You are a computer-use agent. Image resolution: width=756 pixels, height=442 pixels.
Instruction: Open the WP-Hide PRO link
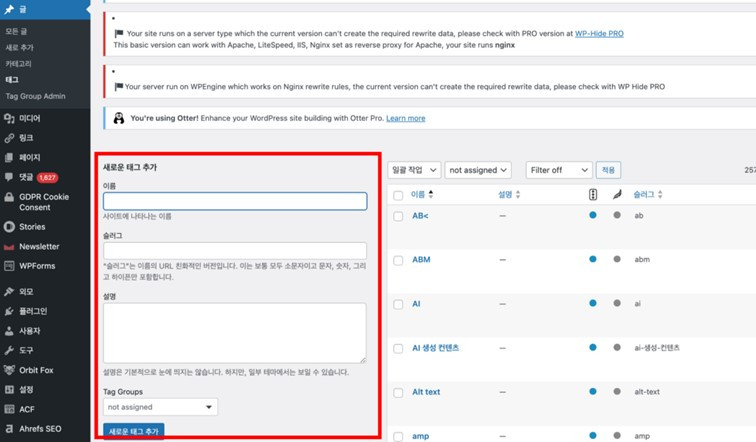click(599, 33)
